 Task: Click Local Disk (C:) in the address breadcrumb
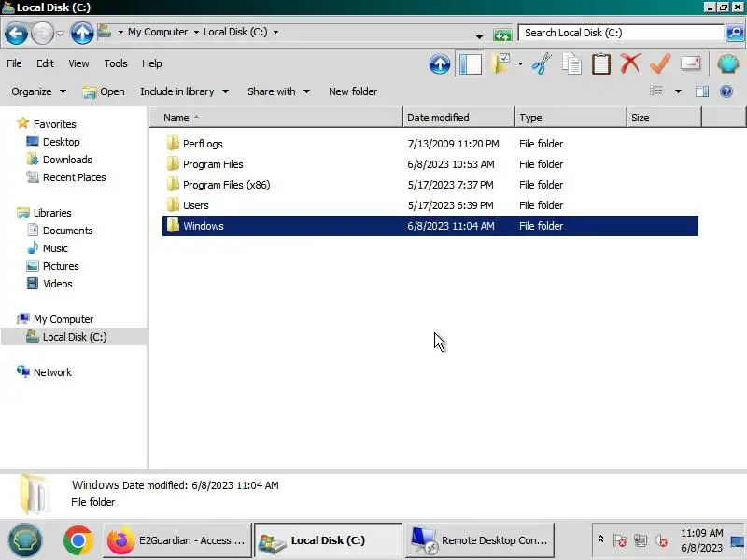click(x=235, y=32)
